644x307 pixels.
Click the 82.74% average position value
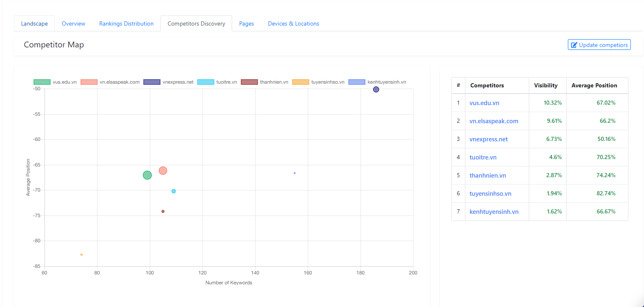(x=606, y=194)
